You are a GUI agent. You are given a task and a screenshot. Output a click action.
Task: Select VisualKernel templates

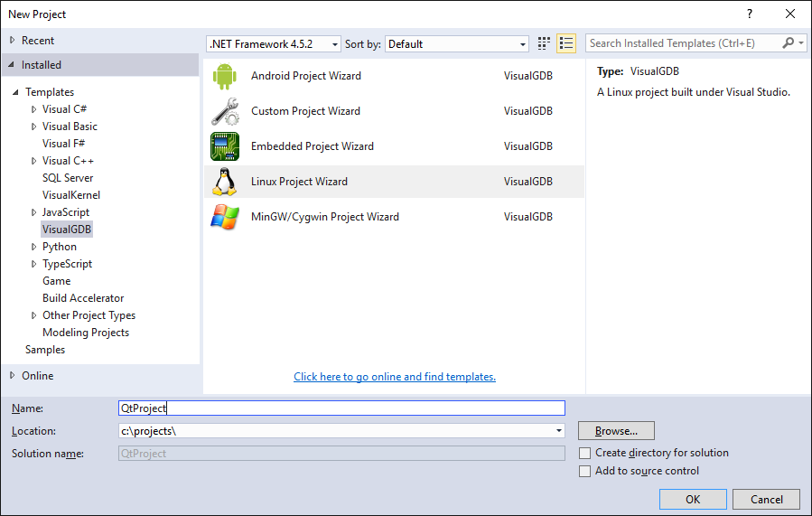[x=71, y=195]
